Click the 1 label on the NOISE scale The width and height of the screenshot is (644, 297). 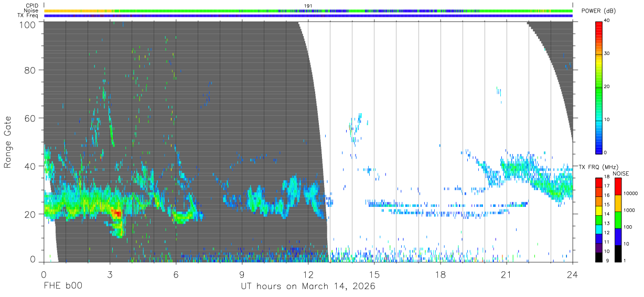click(x=624, y=260)
